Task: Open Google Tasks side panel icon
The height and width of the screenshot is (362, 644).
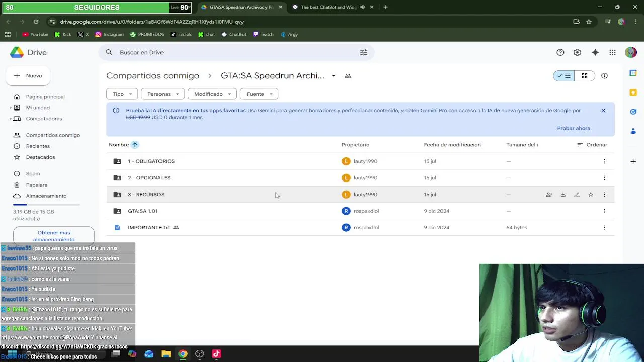Action: [x=633, y=112]
